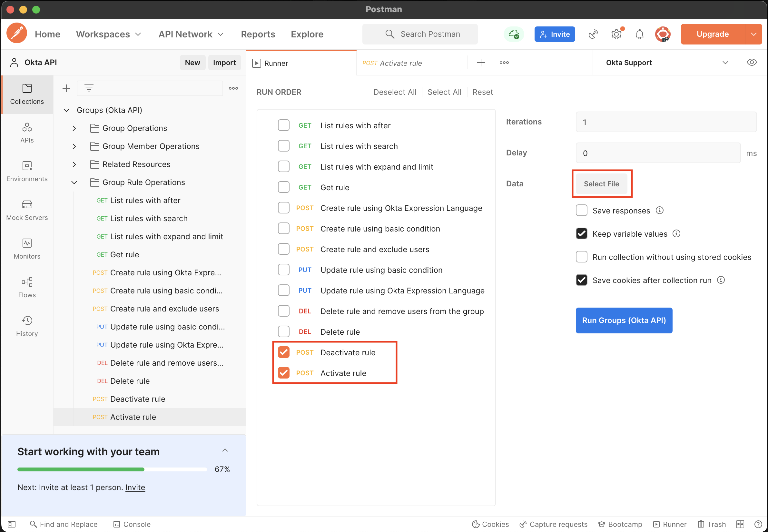
Task: Open a new tab with plus icon
Action: (481, 63)
